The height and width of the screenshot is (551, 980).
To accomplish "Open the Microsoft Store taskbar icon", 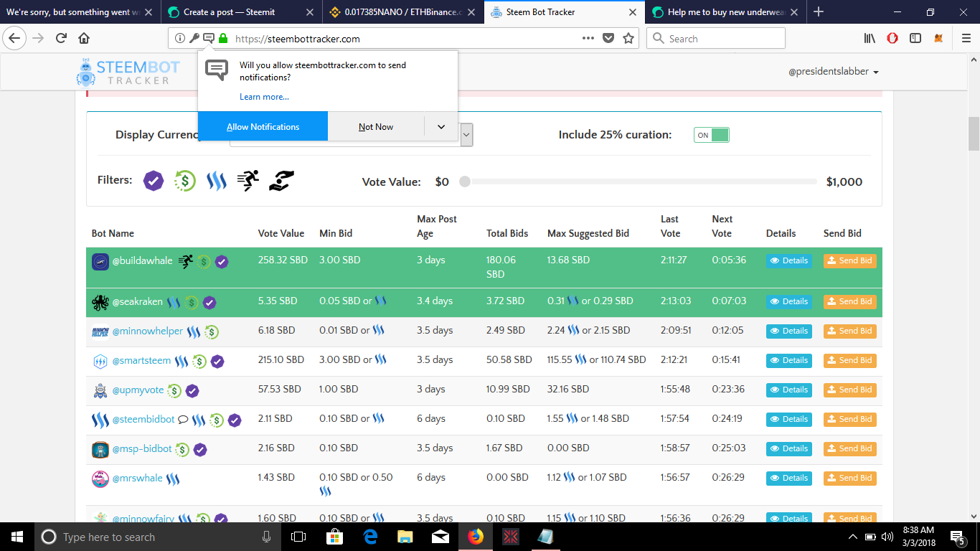I will 334,537.
